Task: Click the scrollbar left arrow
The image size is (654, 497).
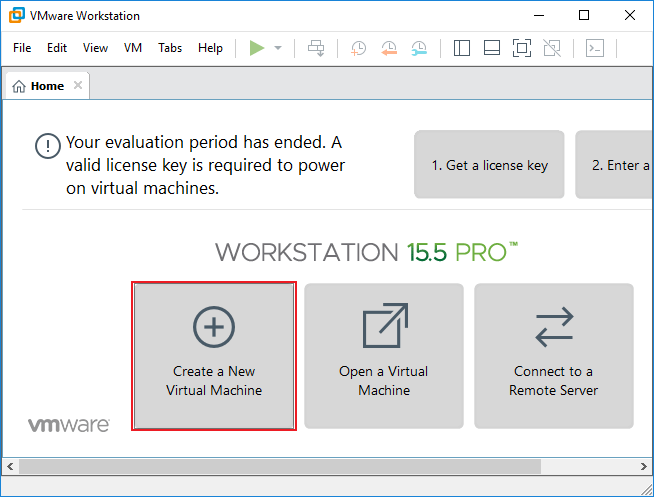Action: click(10, 466)
